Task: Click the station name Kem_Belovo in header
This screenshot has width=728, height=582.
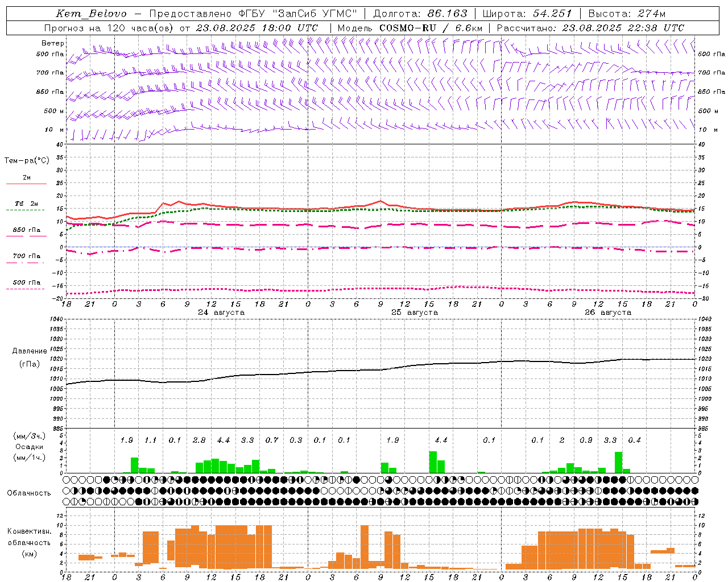Action: pos(92,14)
